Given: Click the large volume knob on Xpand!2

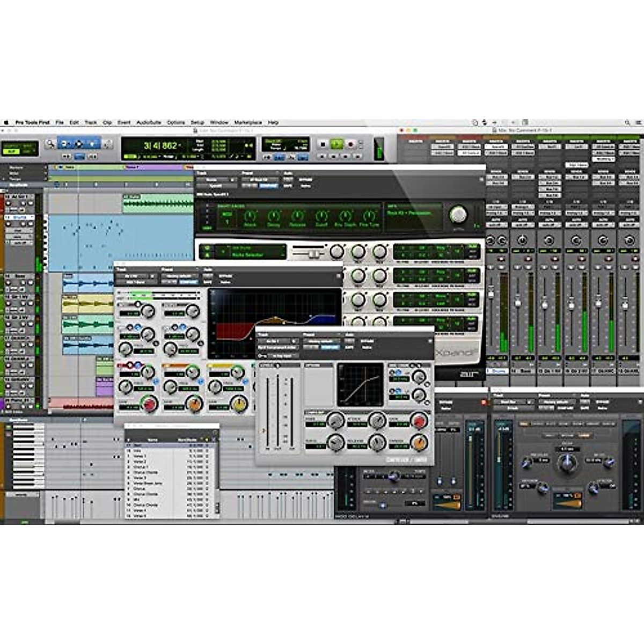Looking at the screenshot, I should click(x=459, y=215).
